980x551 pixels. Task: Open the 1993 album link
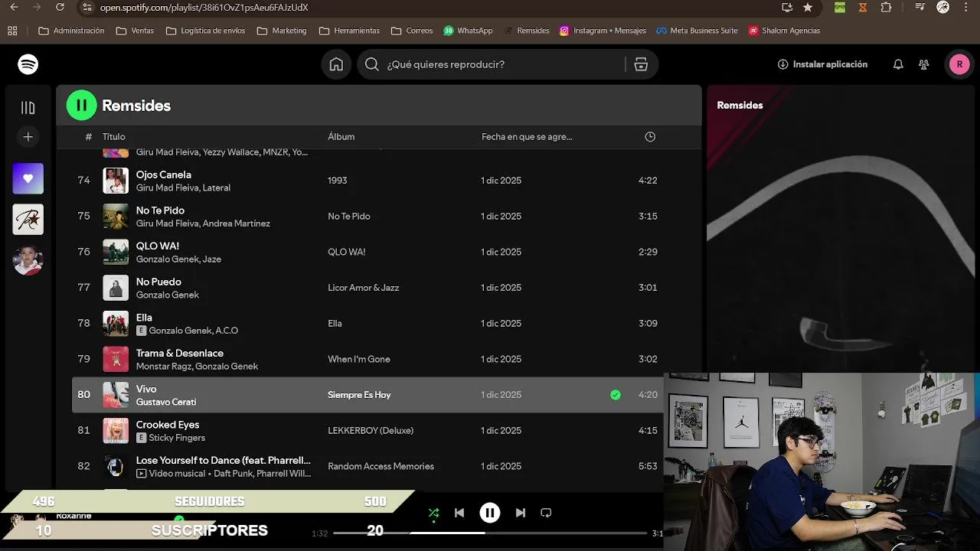[x=338, y=181]
